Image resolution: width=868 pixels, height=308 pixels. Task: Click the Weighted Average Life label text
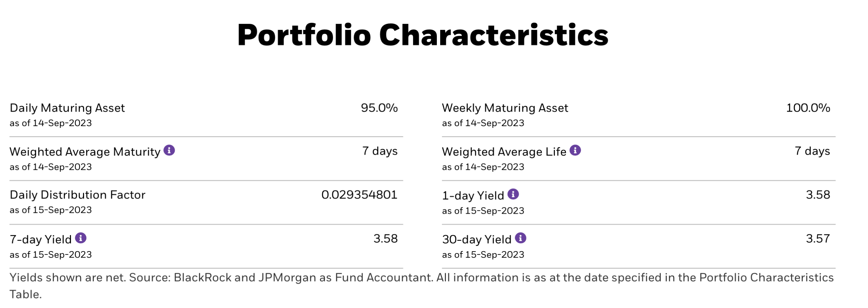tap(504, 152)
